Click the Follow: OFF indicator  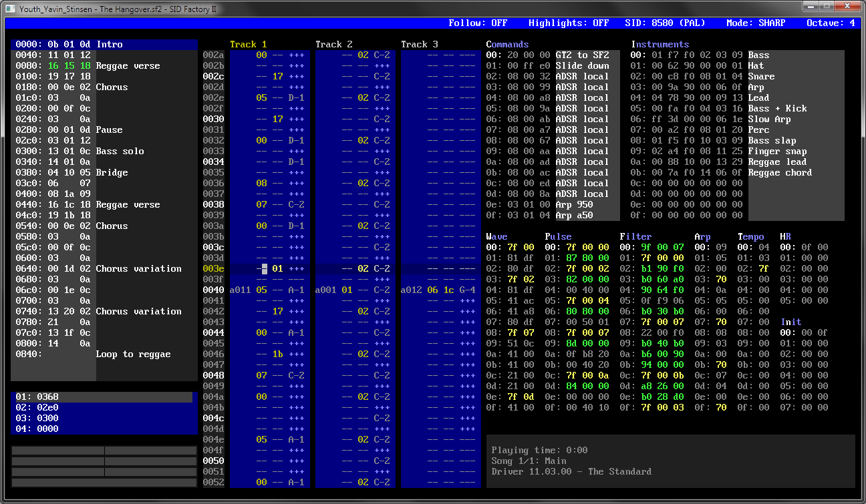tap(478, 23)
